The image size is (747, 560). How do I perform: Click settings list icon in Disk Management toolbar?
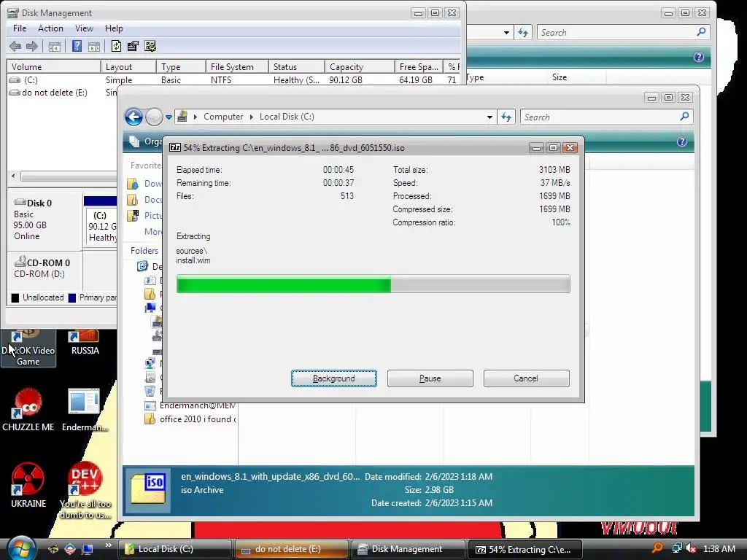click(x=150, y=46)
